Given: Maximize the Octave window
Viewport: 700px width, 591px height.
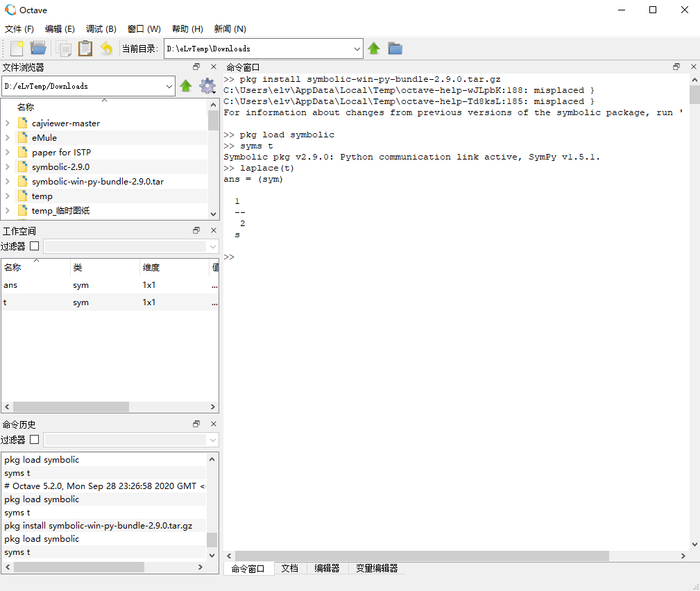Looking at the screenshot, I should [653, 10].
